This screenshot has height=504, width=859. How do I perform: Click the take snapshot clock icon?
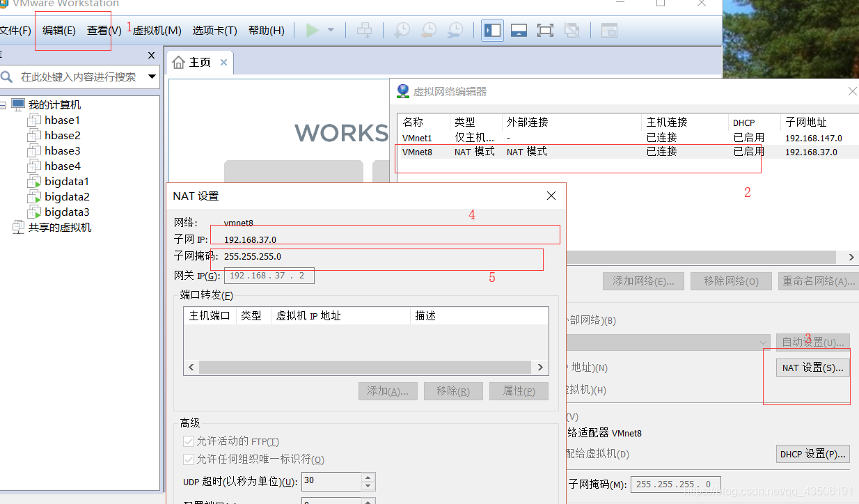point(402,31)
